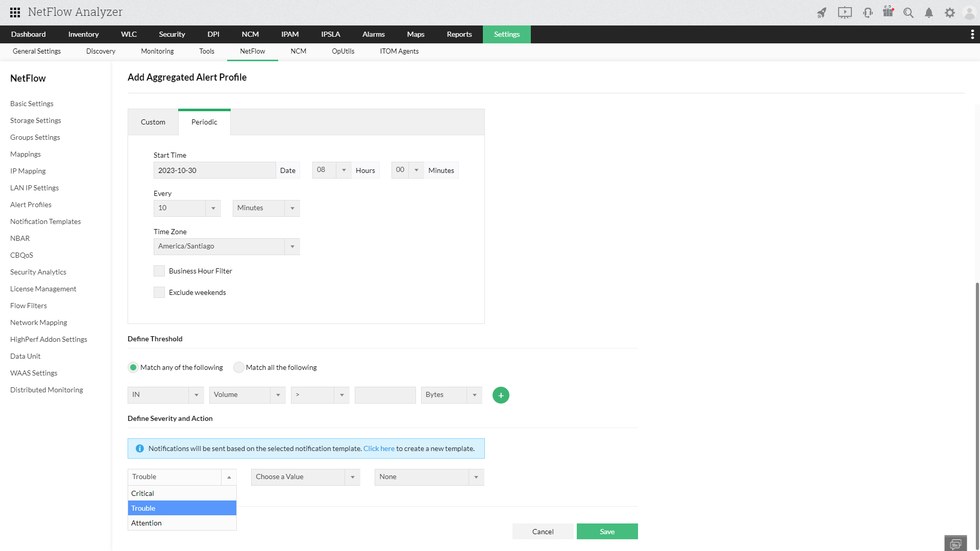Open the presentation screen icon
The width and height of the screenshot is (980, 551).
[x=845, y=13]
